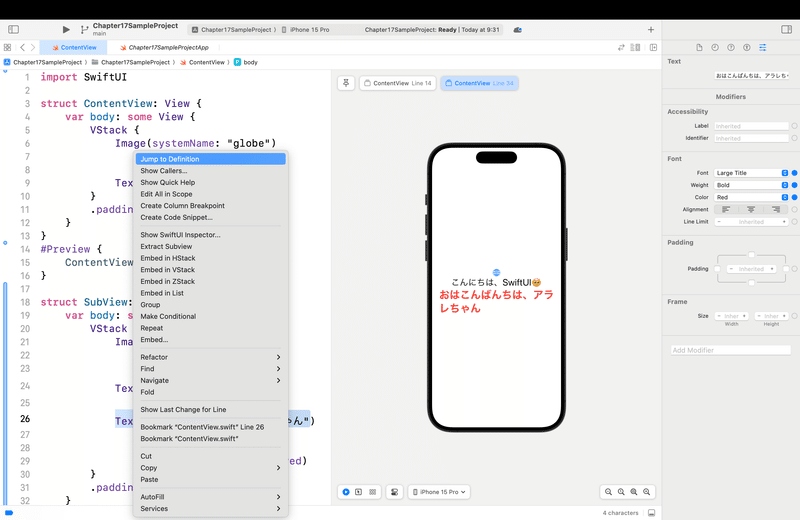Toggle the right inspector panel

click(x=786, y=30)
